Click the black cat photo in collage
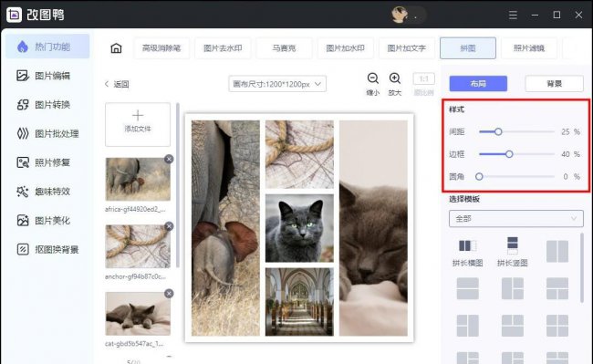The image size is (593, 364). click(x=299, y=228)
